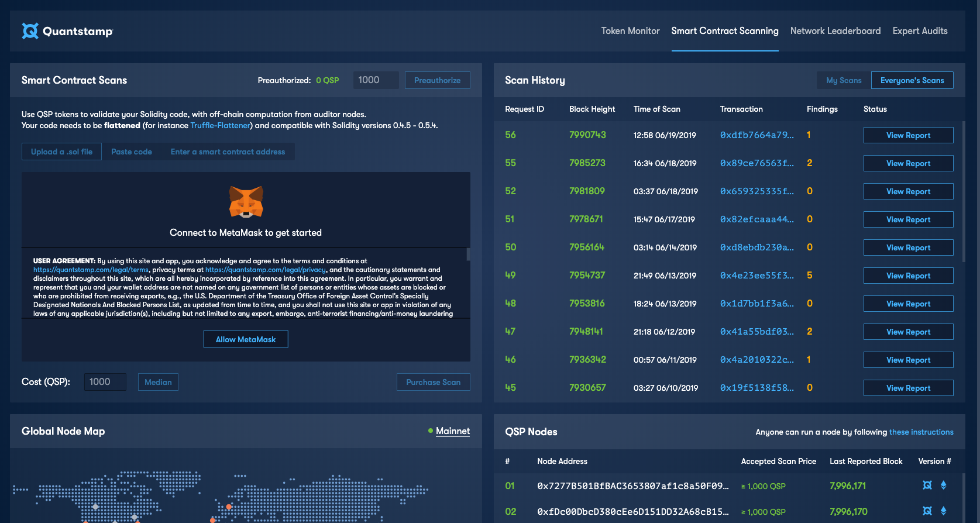Screen dimensions: 980x523
Task: Click the Findings column header
Action: click(822, 109)
